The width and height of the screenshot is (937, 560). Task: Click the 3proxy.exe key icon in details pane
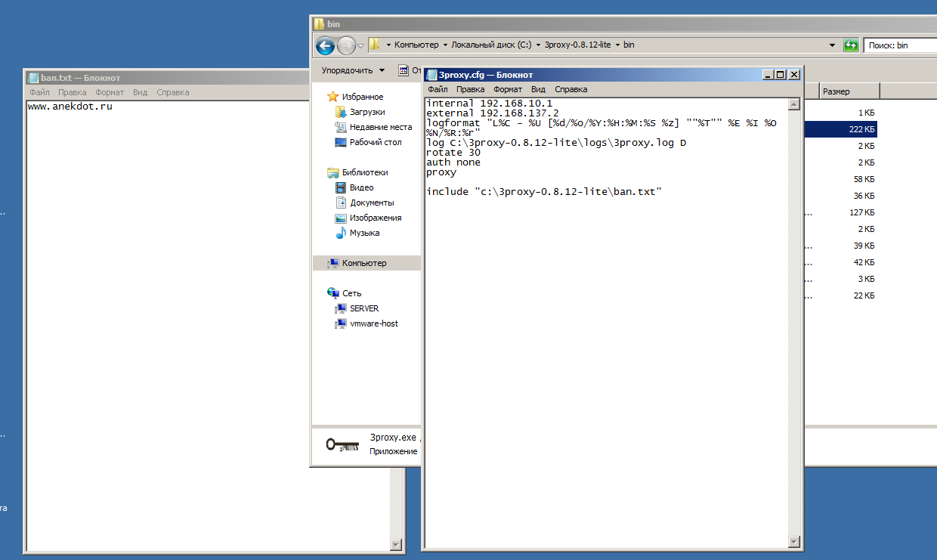342,445
